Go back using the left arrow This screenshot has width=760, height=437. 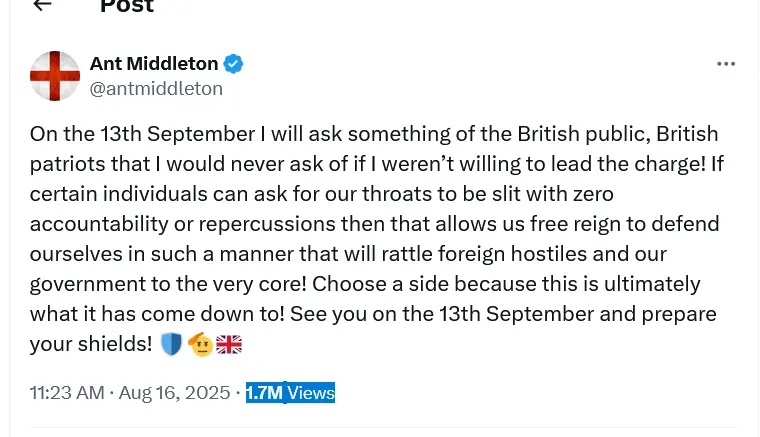coord(41,5)
